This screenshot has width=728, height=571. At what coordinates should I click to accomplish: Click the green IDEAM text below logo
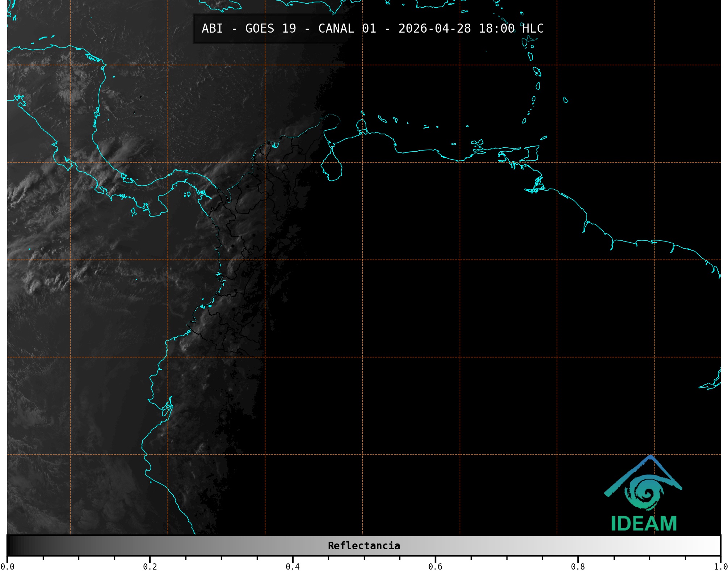coord(644,524)
